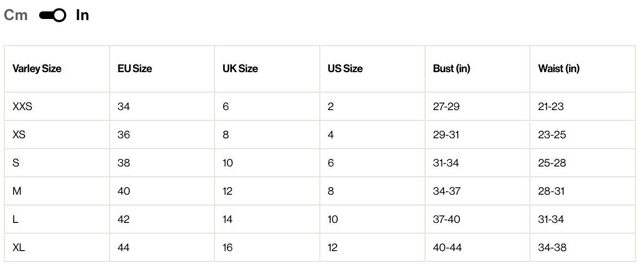The height and width of the screenshot is (269, 644).
Task: Click bust measurement 37-40 cell
Action: tap(447, 220)
